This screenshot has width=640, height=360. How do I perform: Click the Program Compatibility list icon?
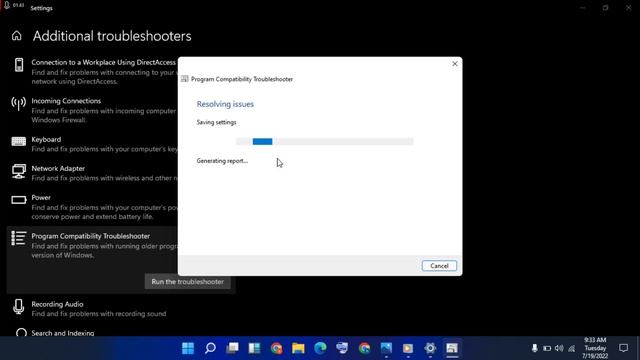(x=18, y=238)
